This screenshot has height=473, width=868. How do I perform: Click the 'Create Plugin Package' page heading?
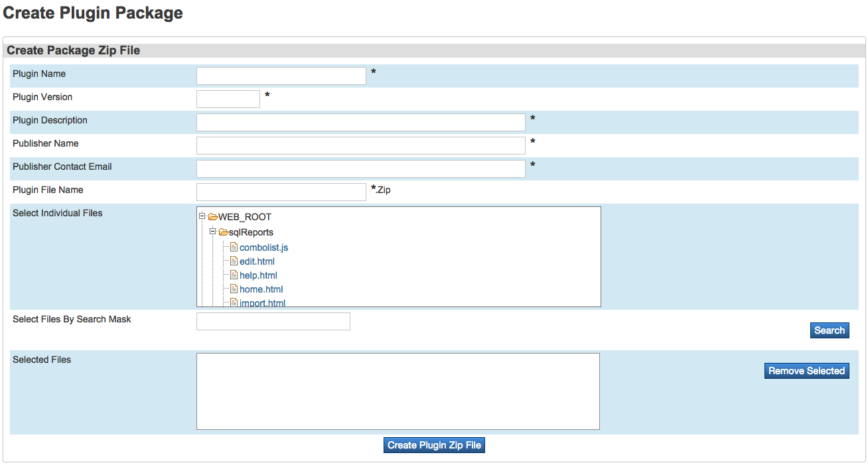pyautogui.click(x=93, y=13)
